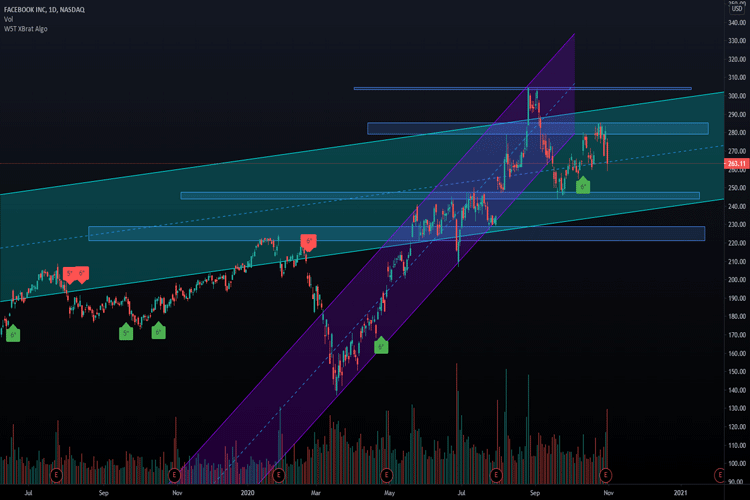Click the first earnings E marker near Jul 2019

(57, 474)
